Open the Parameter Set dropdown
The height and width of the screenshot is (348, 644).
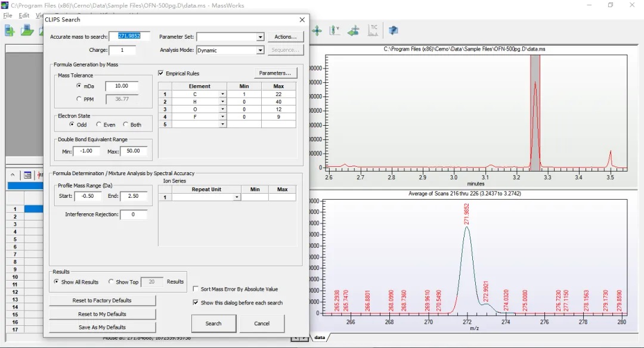click(260, 37)
